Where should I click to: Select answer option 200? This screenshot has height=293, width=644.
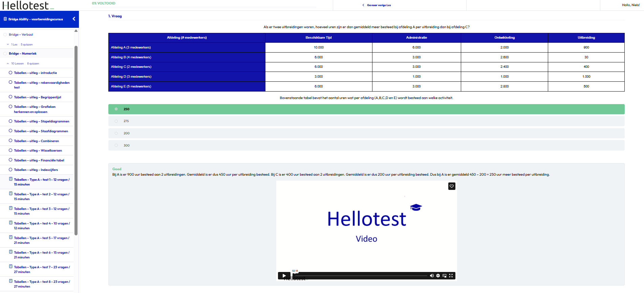coord(116,133)
